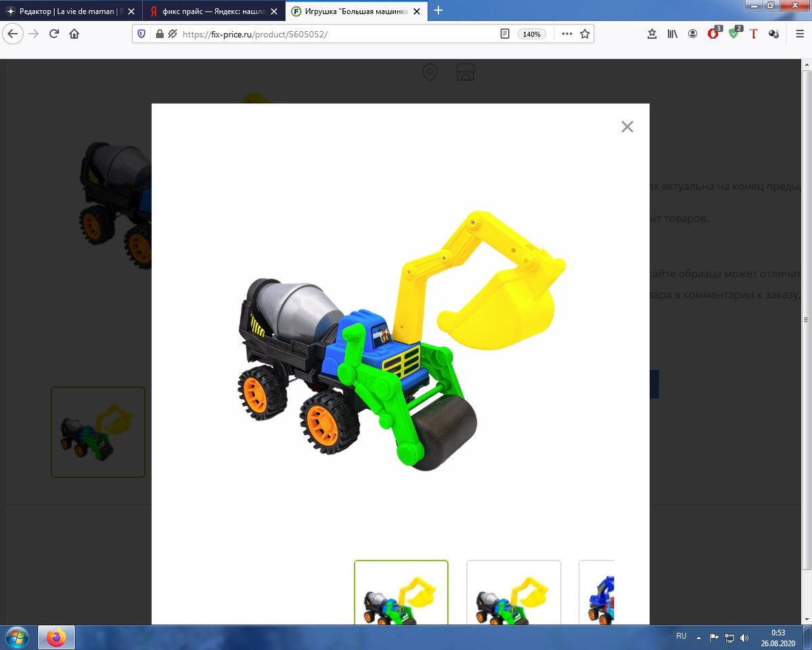Close the Игрушка product tab
The image size is (812, 650).
click(x=417, y=12)
